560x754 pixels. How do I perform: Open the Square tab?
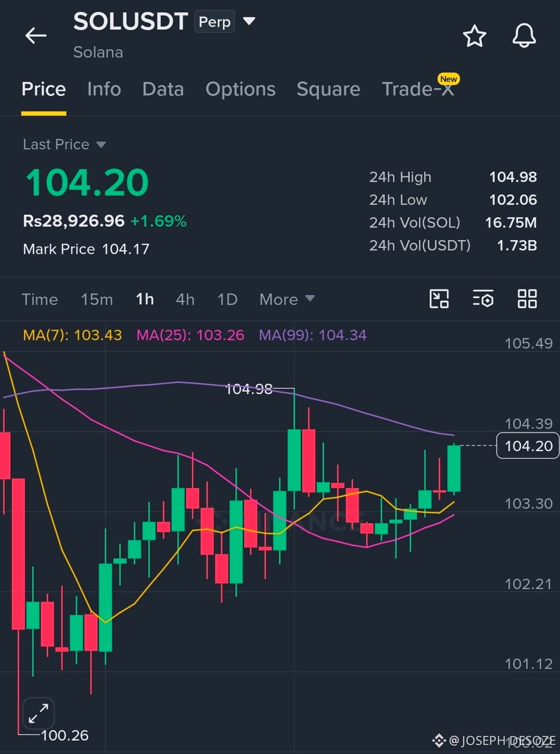(328, 89)
